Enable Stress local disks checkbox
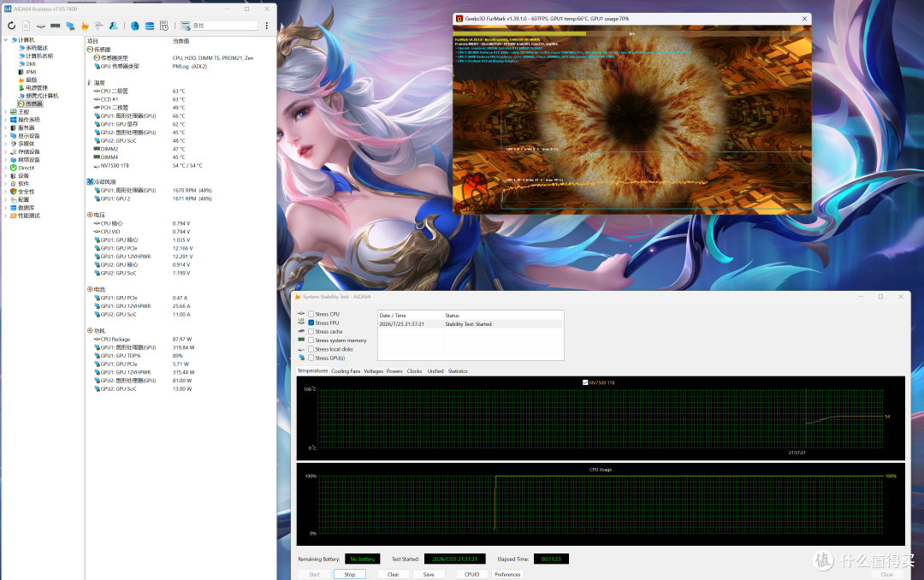This screenshot has width=924, height=580. click(311, 349)
